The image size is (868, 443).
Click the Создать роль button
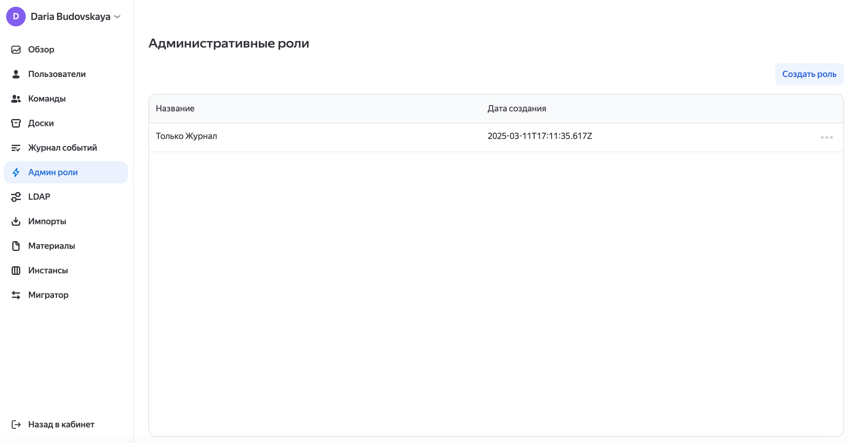click(x=809, y=74)
